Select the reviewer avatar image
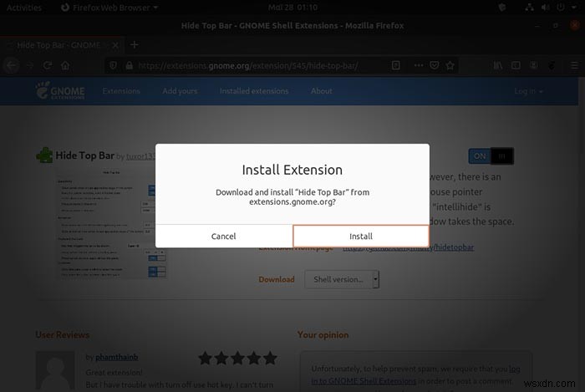Image resolution: width=585 pixels, height=392 pixels. coord(55,370)
